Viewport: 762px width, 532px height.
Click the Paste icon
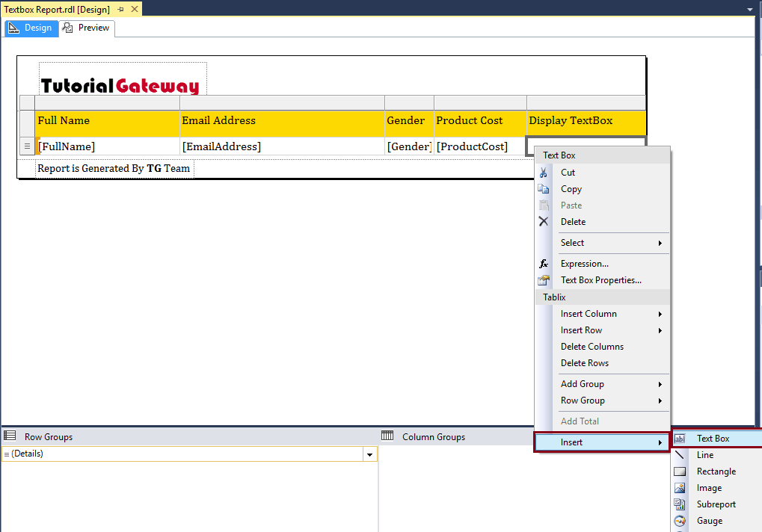(x=544, y=205)
